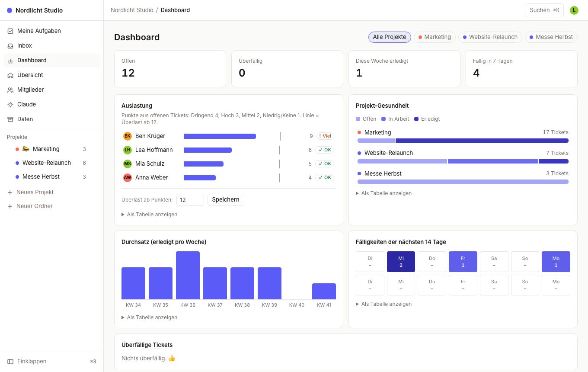
Task: Save the overload threshold with Speichern
Action: [x=226, y=200]
